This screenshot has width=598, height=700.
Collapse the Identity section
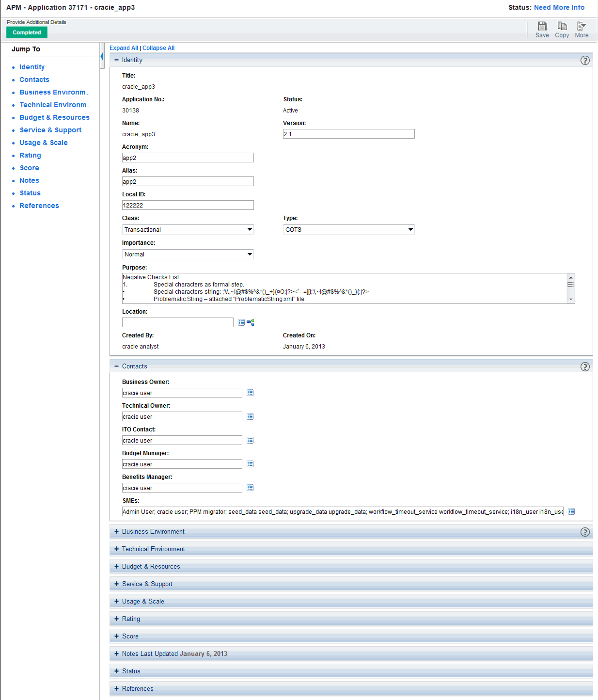(116, 60)
